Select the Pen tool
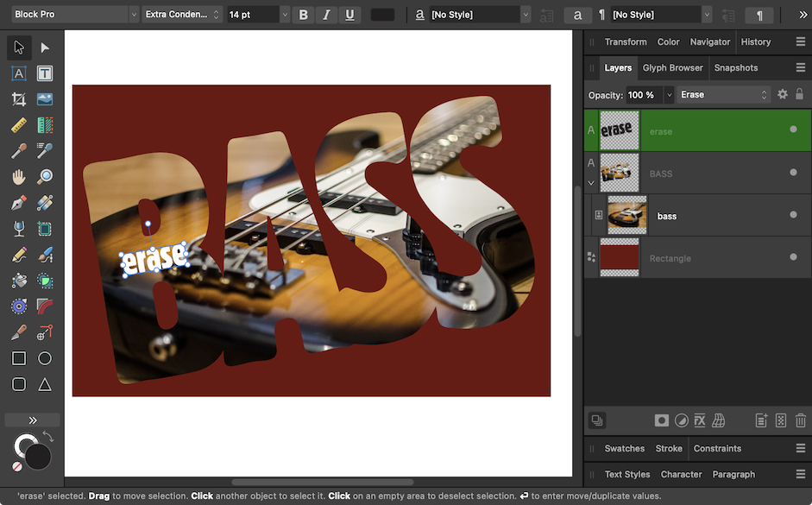This screenshot has width=812, height=505. [18, 202]
